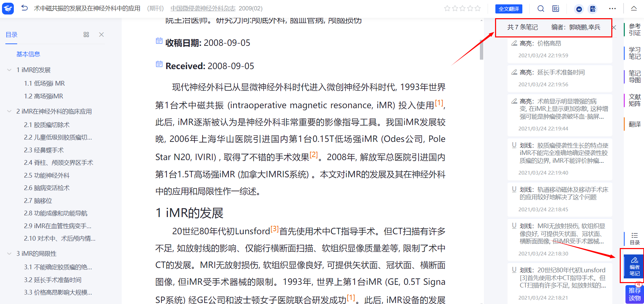Viewport: 644px width, 304px height.
Task: Switch to the 学习笔记 side tab
Action: coord(634,53)
